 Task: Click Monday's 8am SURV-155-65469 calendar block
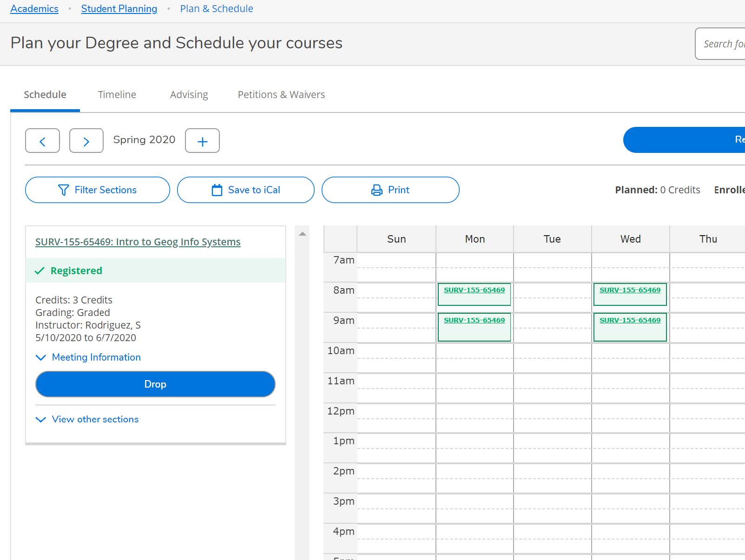tap(474, 294)
